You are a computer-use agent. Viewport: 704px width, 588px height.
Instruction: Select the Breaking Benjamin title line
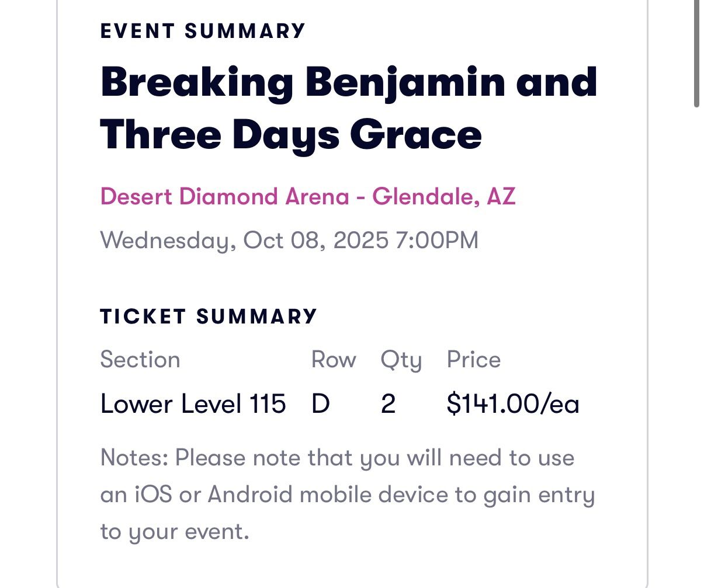coord(349,82)
